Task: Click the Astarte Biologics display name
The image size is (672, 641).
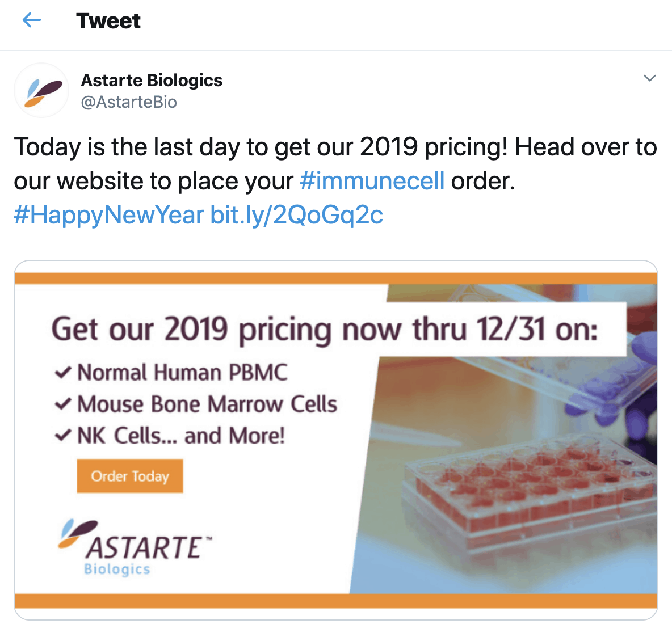Action: point(152,81)
